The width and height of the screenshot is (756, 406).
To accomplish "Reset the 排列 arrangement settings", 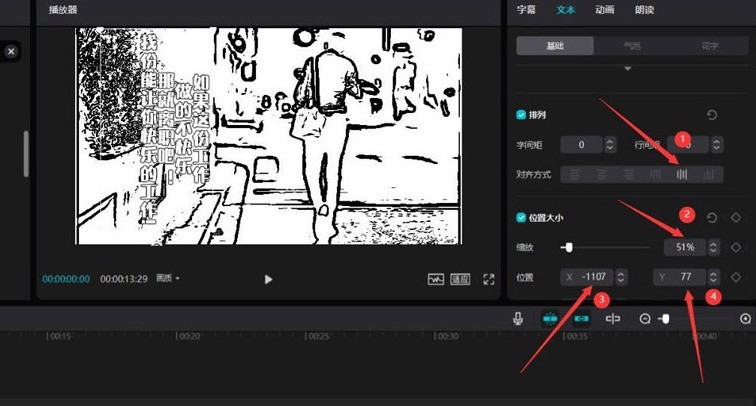I will 711,115.
